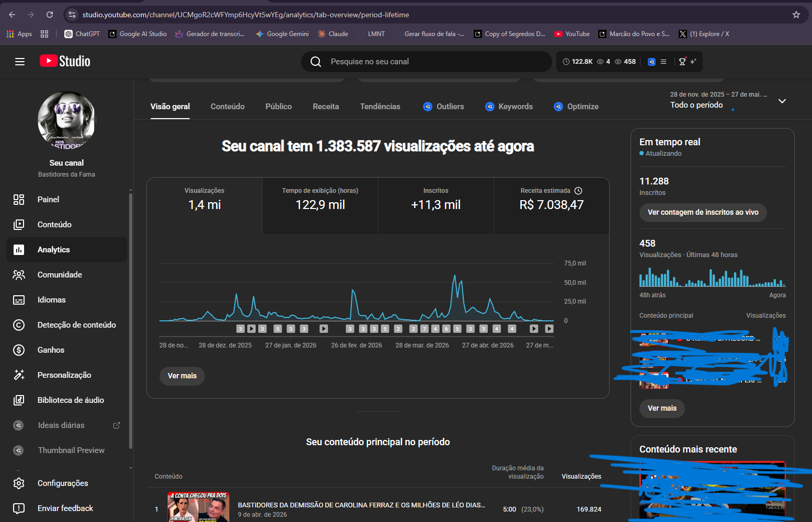
Task: Click clock icon beside Receita estimada
Action: (578, 191)
